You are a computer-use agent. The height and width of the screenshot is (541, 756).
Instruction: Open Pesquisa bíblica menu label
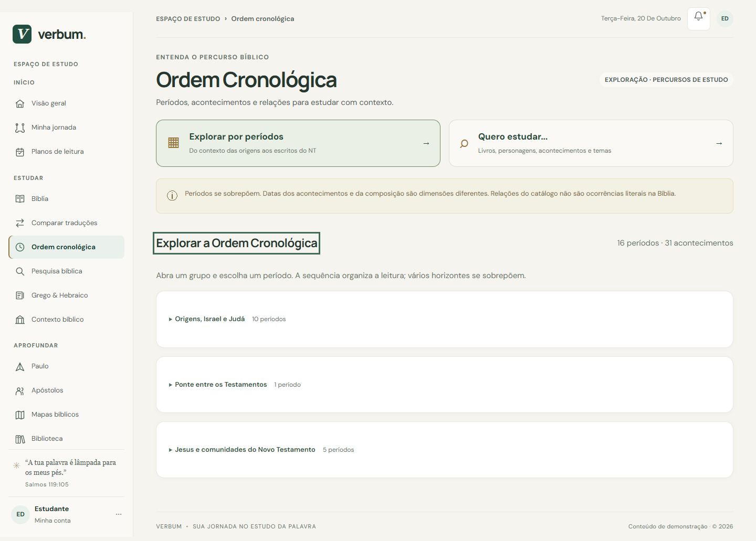pos(57,271)
